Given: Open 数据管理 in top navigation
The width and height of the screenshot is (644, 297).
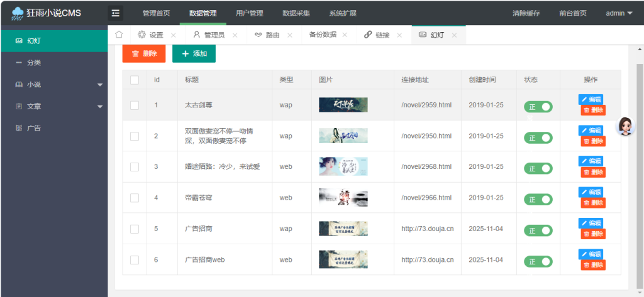Looking at the screenshot, I should (x=203, y=13).
